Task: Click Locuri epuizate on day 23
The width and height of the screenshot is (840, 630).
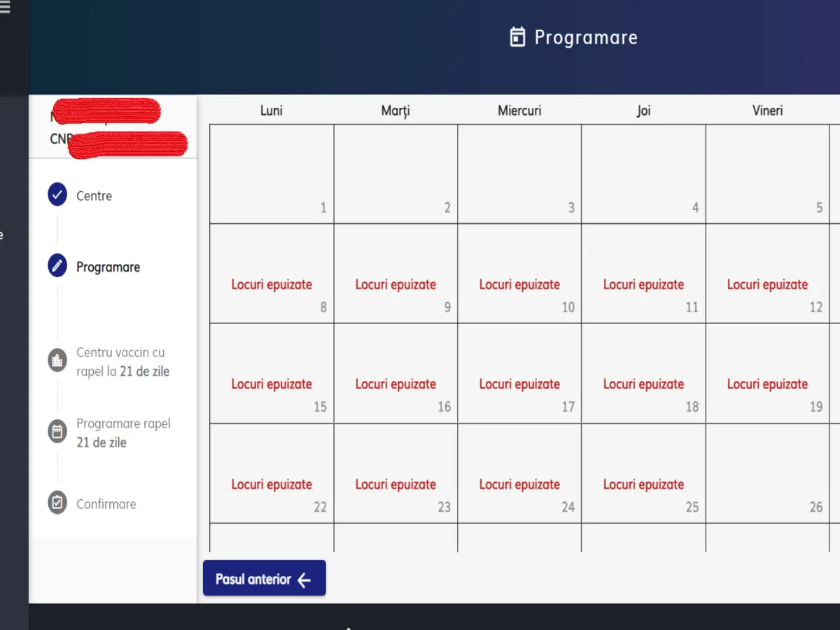Action: (x=395, y=484)
